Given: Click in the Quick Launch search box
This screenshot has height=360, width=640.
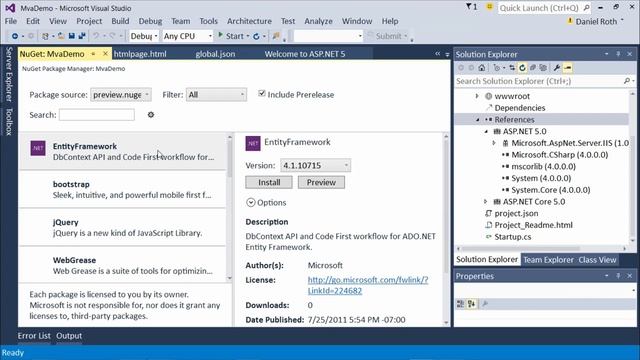Looking at the screenshot, I should click(544, 8).
